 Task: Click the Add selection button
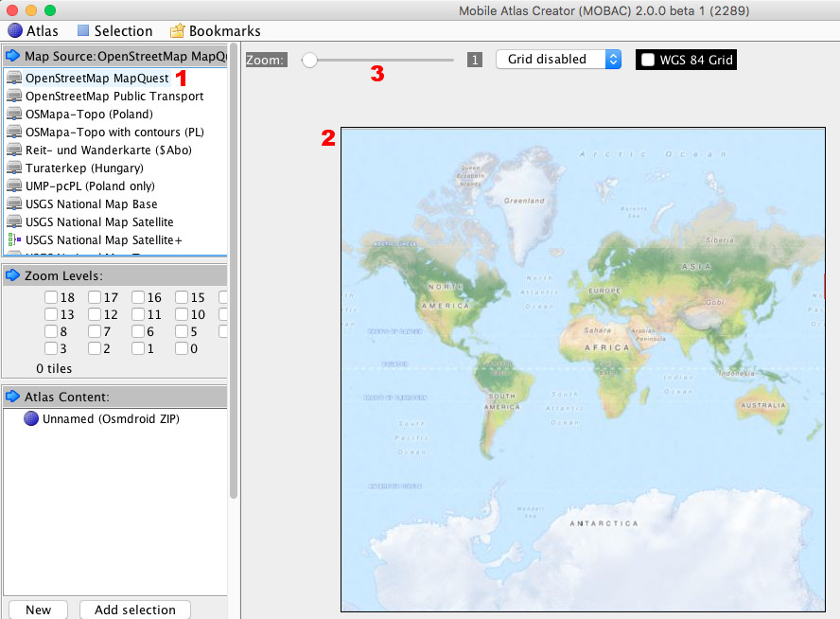coord(135,610)
